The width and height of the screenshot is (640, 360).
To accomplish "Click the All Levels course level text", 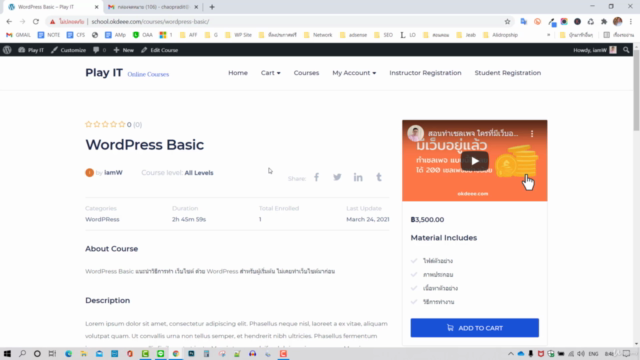I will tap(199, 173).
